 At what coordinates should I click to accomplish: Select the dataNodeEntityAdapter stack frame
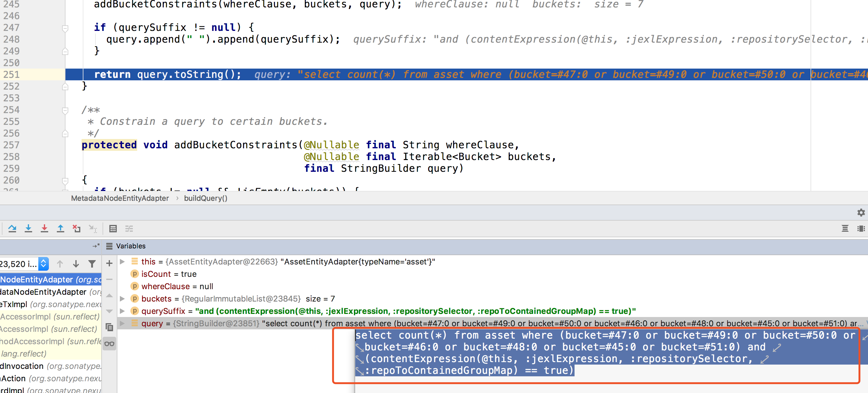coord(51,292)
